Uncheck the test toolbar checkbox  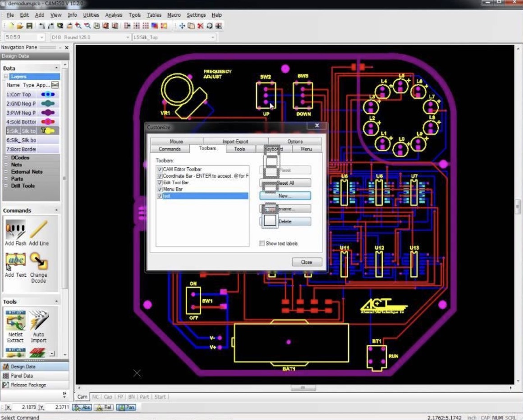coord(160,196)
